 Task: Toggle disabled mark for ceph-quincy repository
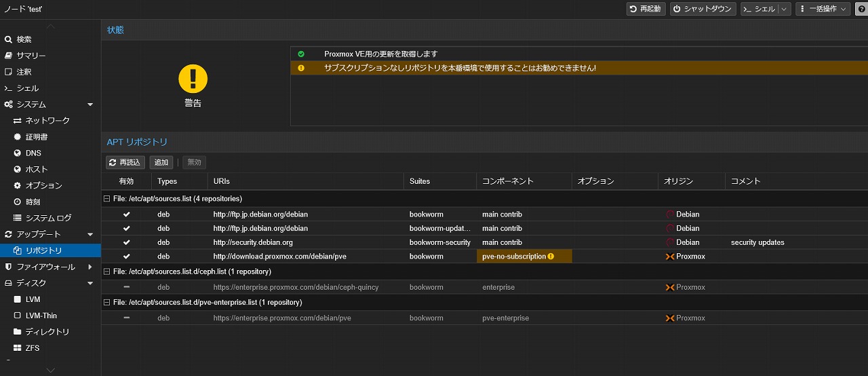126,287
